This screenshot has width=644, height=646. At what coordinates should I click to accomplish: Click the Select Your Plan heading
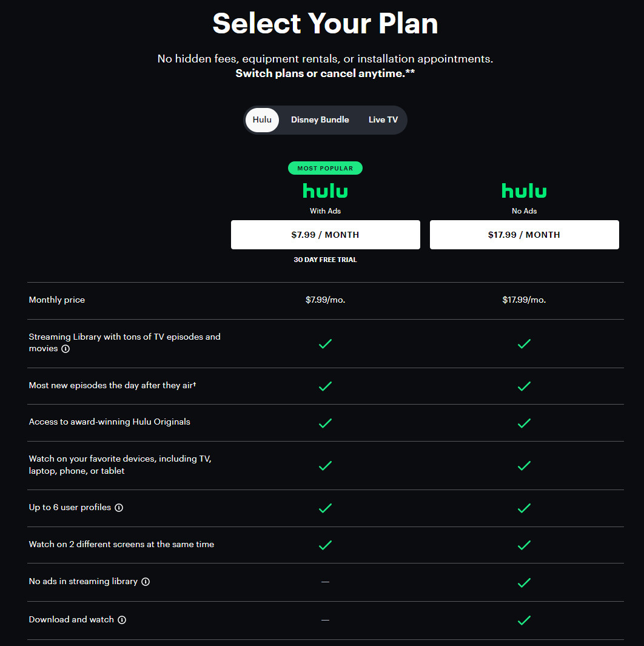(x=325, y=24)
